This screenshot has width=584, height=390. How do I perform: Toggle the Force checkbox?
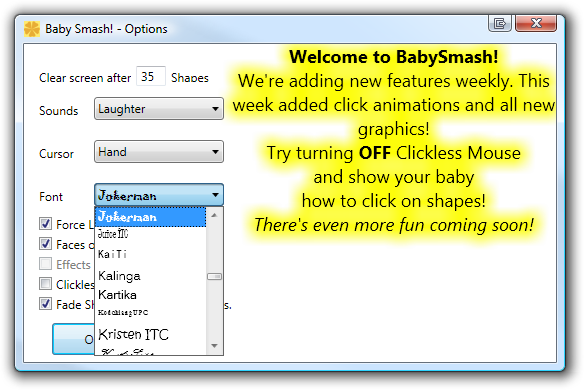(45, 224)
